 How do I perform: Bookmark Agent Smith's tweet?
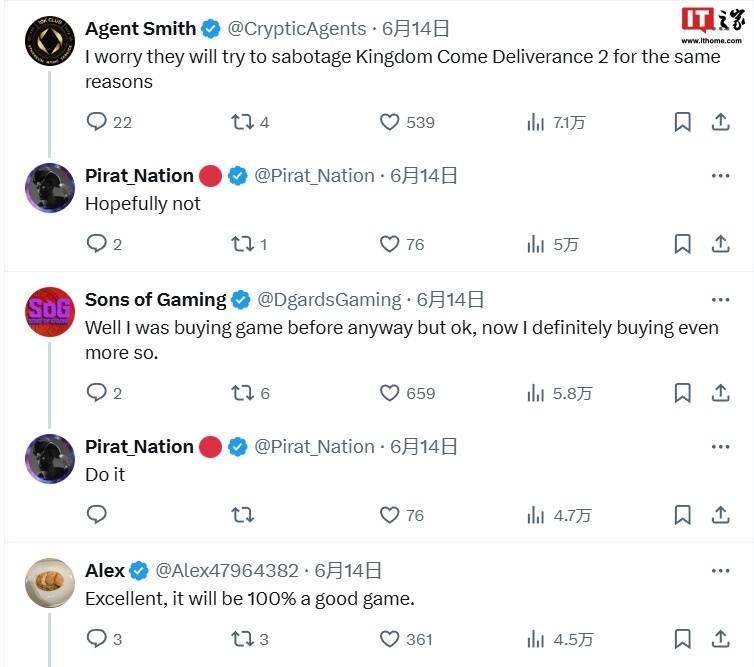[x=682, y=122]
